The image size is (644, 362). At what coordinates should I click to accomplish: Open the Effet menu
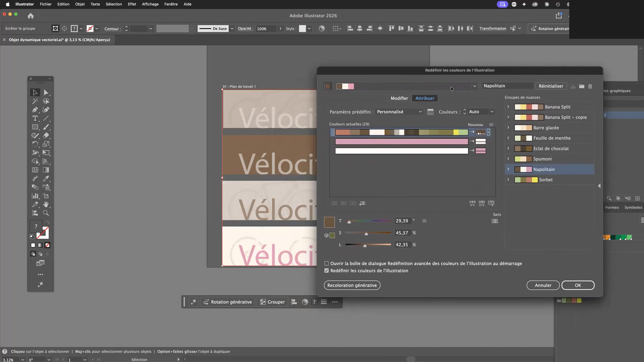point(132,4)
